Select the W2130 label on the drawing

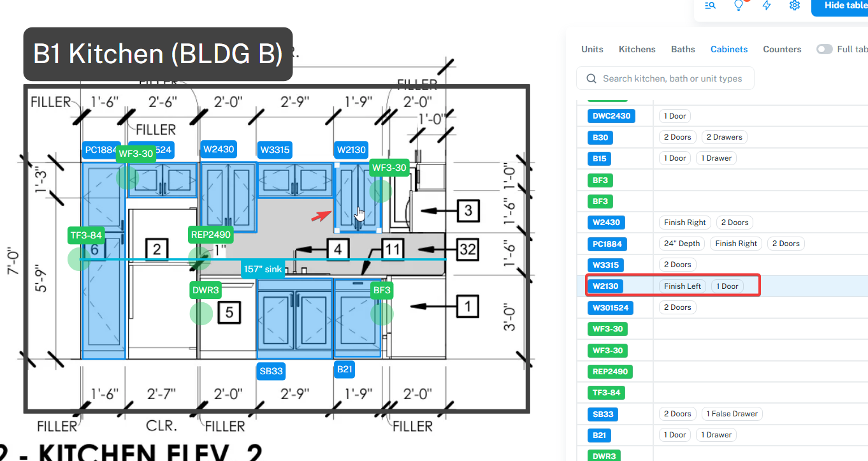(x=351, y=150)
